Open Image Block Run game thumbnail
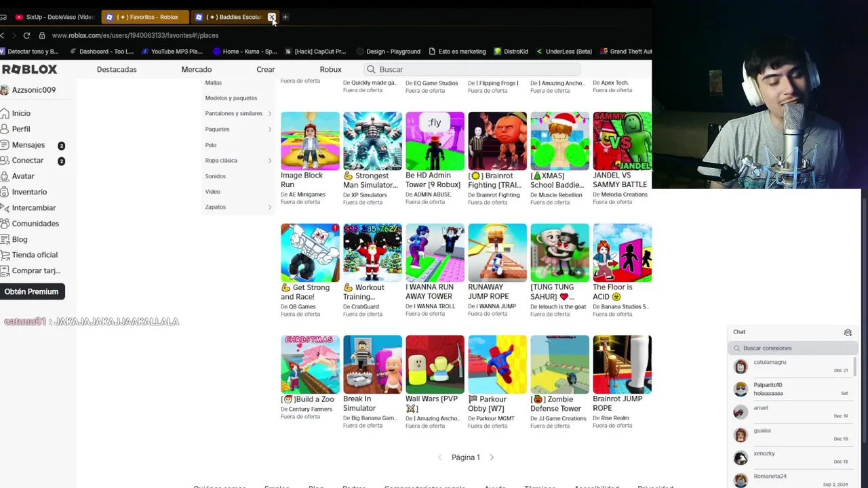 pos(310,141)
